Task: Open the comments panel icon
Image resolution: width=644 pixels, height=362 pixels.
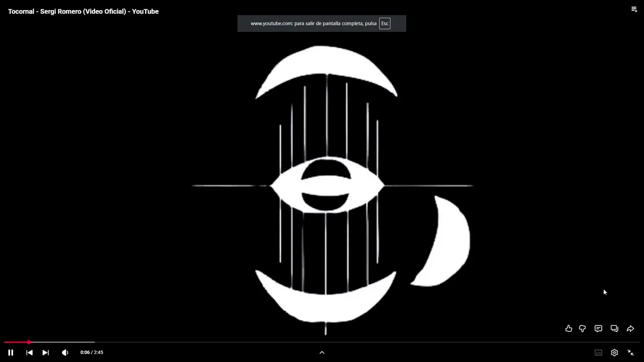Action: (x=598, y=328)
